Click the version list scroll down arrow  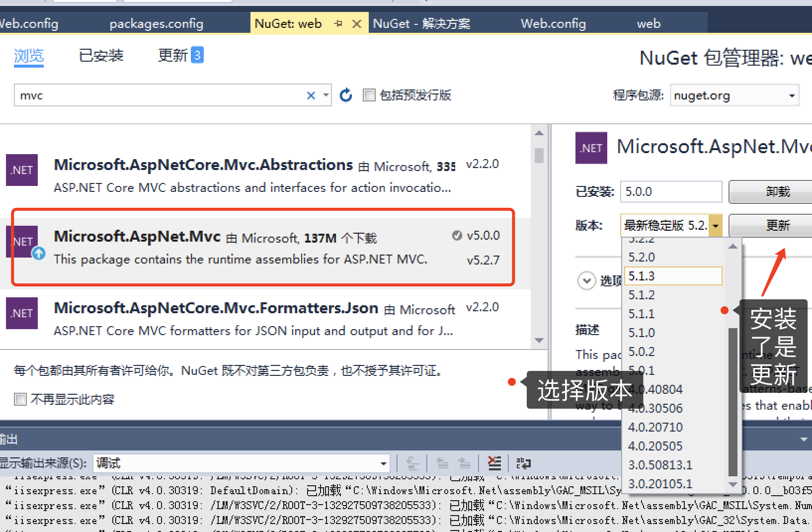point(733,484)
